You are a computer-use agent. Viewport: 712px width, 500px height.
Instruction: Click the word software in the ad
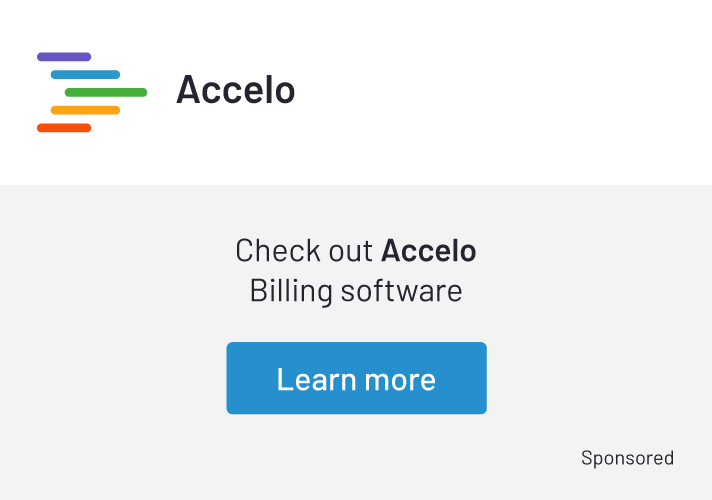point(402,291)
